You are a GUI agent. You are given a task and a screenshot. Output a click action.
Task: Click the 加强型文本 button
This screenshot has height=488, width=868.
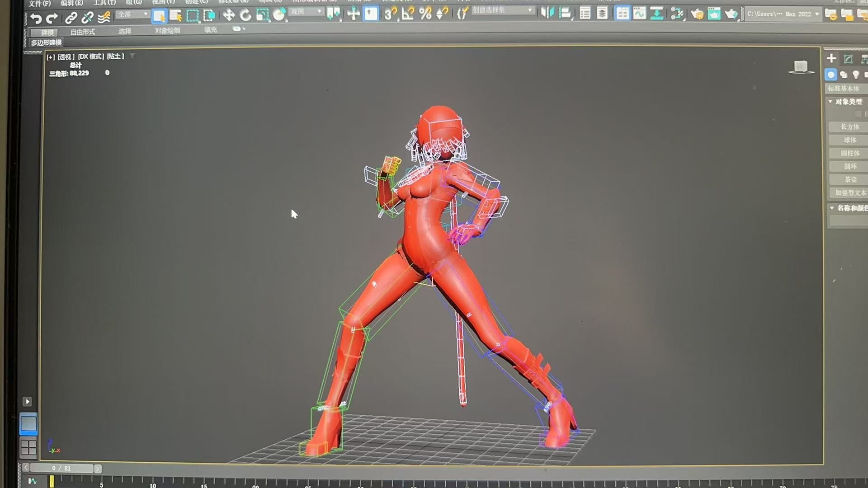pyautogui.click(x=849, y=192)
